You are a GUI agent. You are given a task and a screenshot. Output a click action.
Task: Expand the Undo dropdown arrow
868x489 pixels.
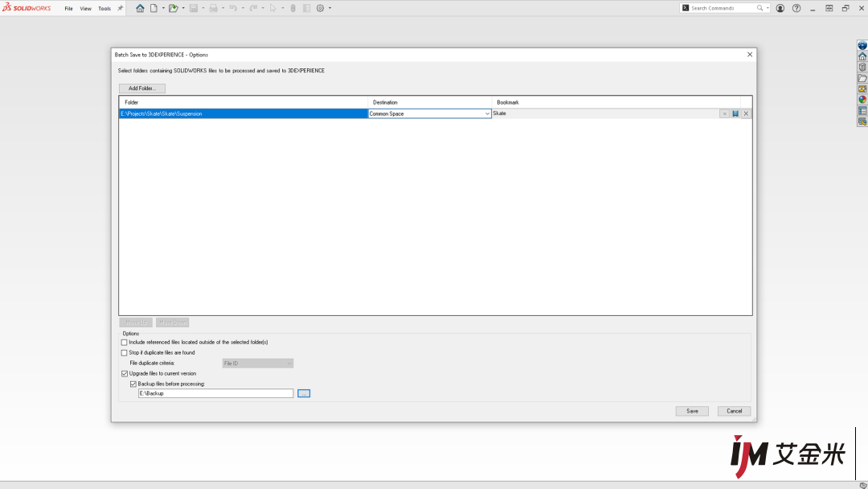243,8
